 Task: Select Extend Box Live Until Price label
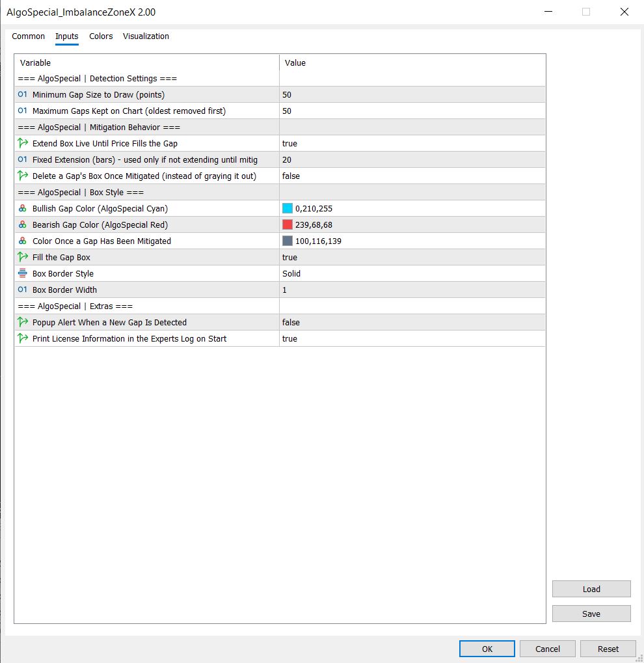[x=105, y=143]
